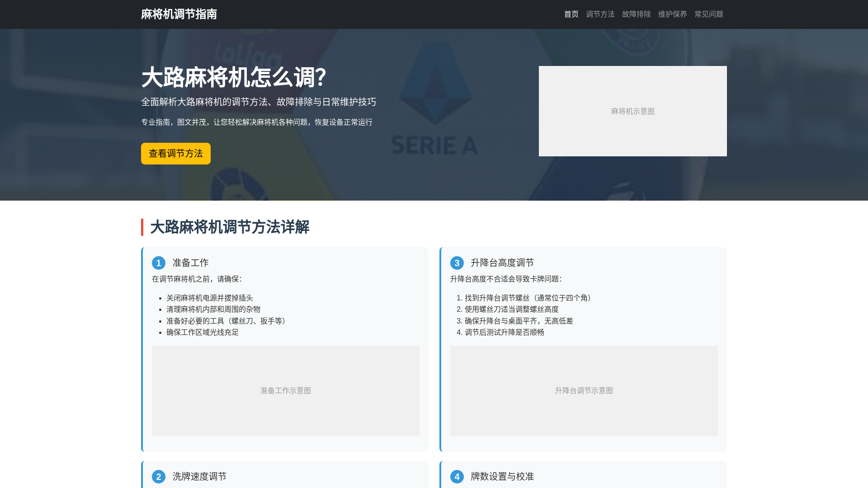
Task: Click list item 清理麻将机内部和周围的杂物
Action: 213,310
